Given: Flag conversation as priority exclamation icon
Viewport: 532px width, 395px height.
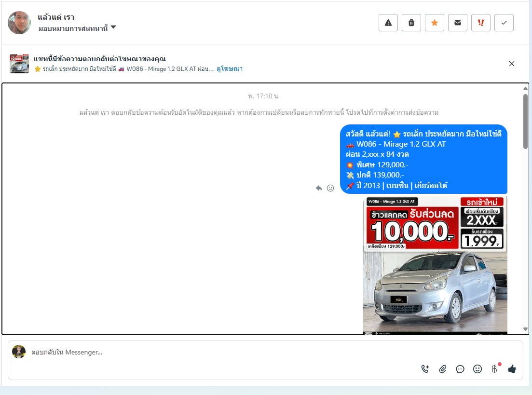Looking at the screenshot, I should click(x=481, y=23).
